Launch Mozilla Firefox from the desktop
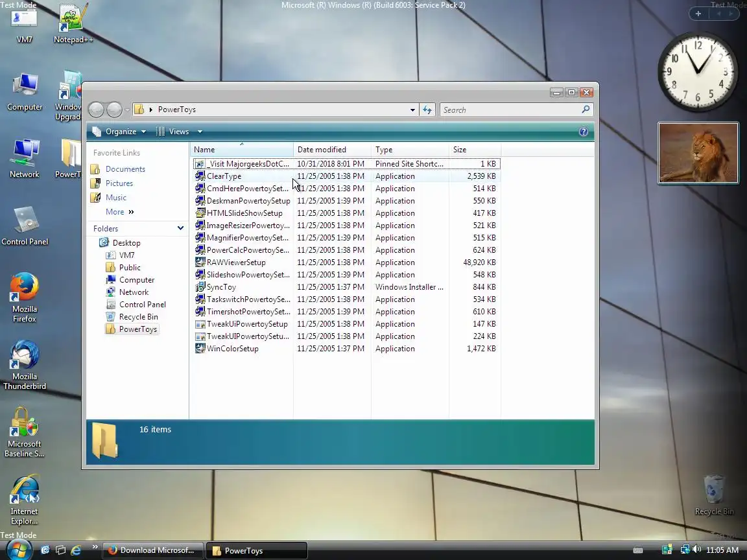 [24, 297]
